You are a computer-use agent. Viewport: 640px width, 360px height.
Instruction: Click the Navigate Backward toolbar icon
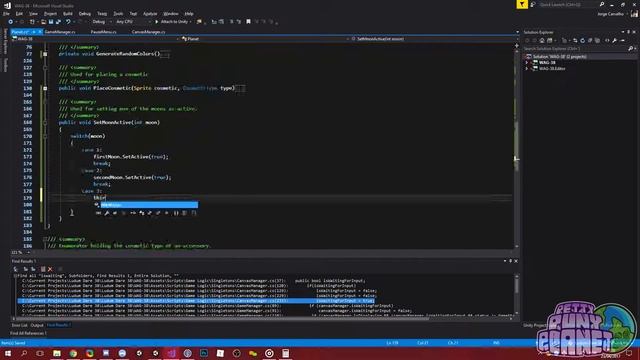[11, 22]
